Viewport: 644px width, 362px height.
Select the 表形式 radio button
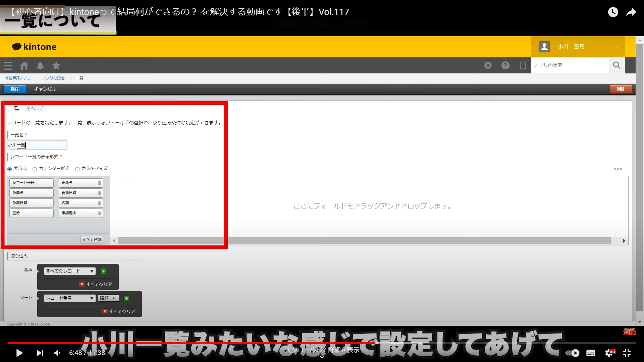click(x=9, y=169)
